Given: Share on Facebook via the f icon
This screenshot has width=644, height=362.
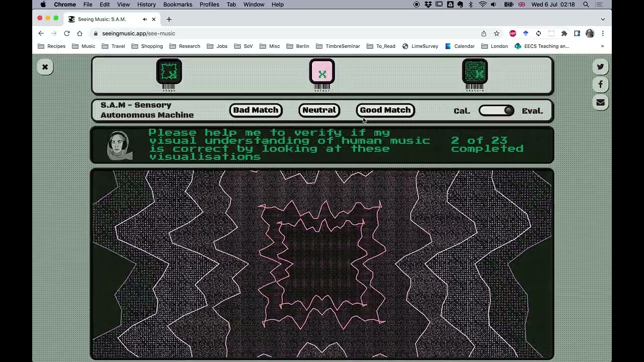Looking at the screenshot, I should (600, 84).
